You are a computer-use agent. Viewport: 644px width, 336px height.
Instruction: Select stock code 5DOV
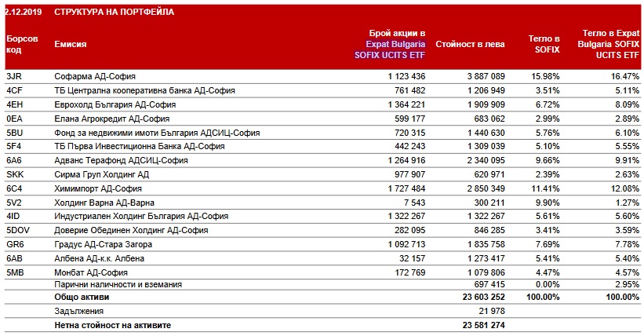pos(18,230)
